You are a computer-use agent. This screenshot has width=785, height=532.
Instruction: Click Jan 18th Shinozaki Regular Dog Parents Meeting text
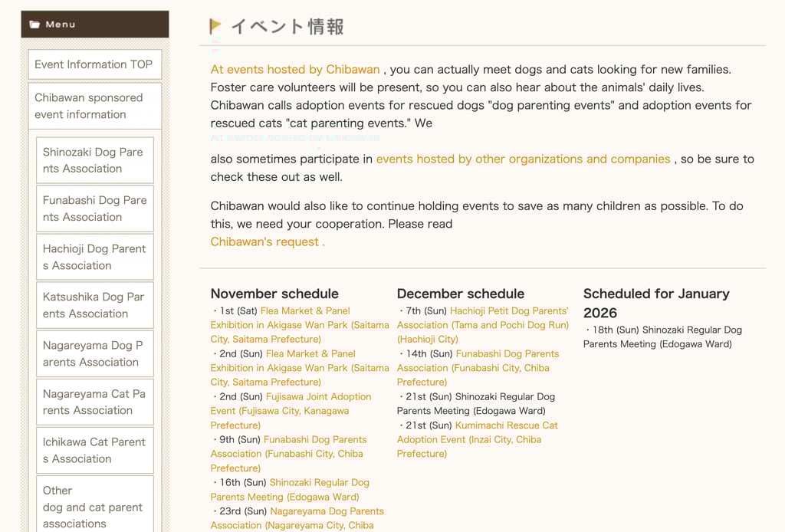tap(663, 337)
